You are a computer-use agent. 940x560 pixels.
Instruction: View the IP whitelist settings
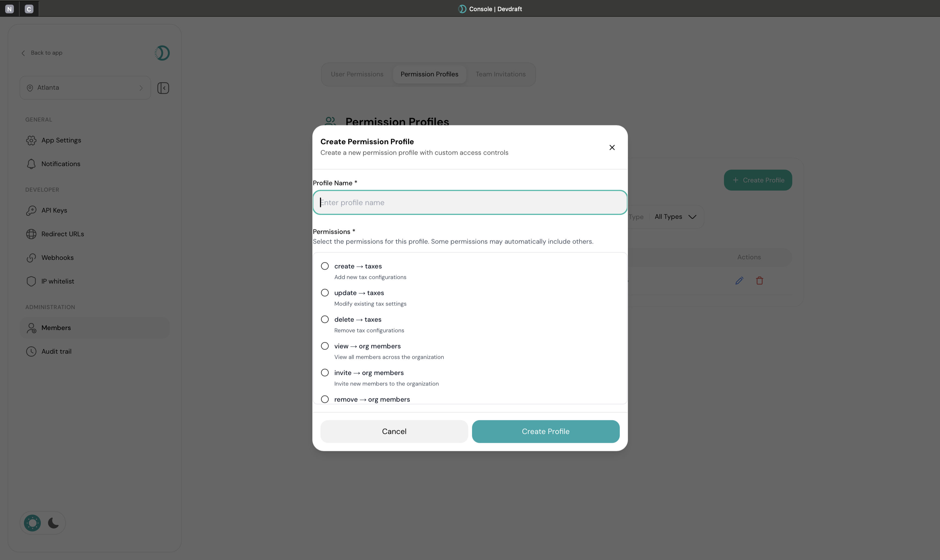tap(57, 281)
